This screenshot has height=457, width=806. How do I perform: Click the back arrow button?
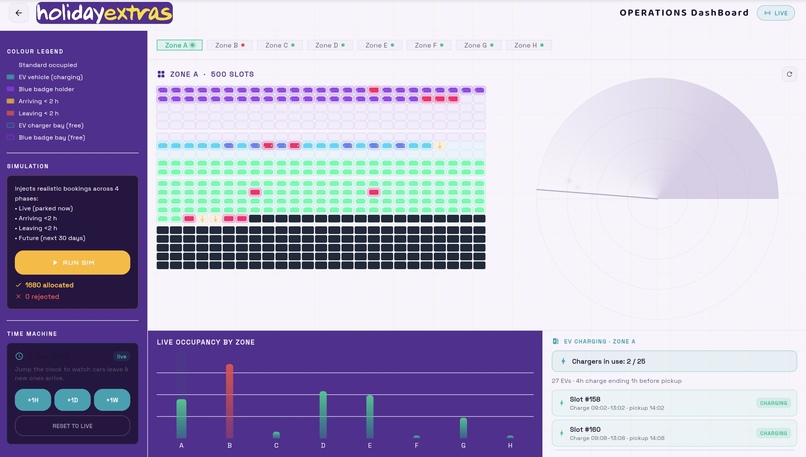19,13
